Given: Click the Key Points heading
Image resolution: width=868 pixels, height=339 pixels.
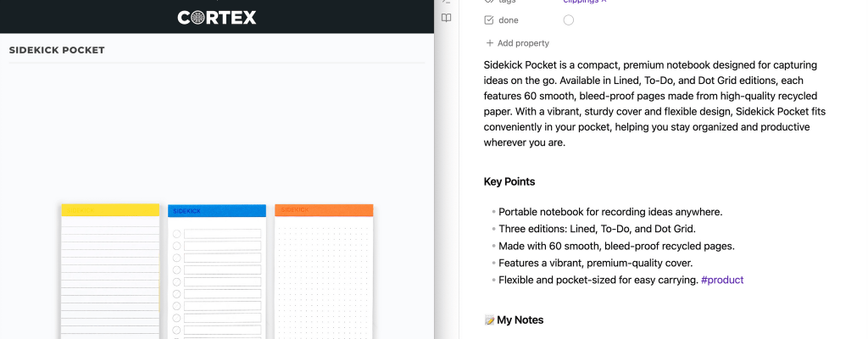Looking at the screenshot, I should click(509, 181).
